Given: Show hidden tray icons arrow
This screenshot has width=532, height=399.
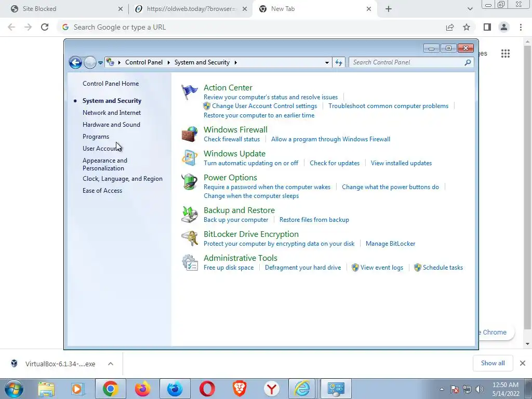Looking at the screenshot, I should [442, 389].
